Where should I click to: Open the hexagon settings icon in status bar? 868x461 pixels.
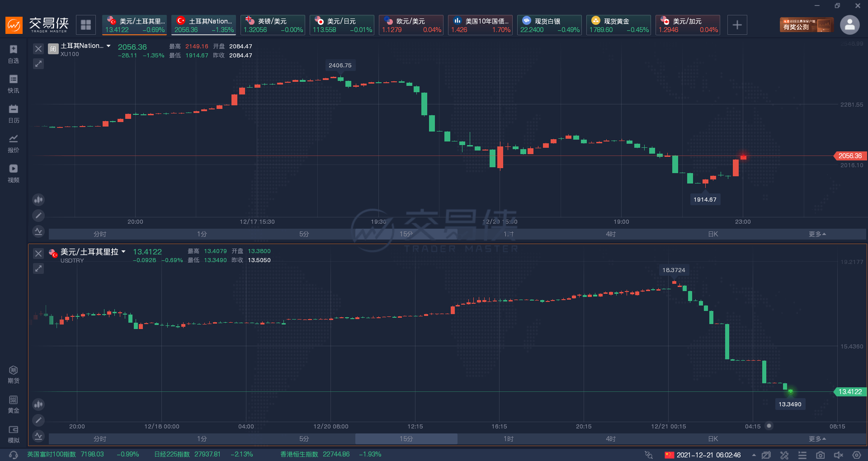(856, 455)
